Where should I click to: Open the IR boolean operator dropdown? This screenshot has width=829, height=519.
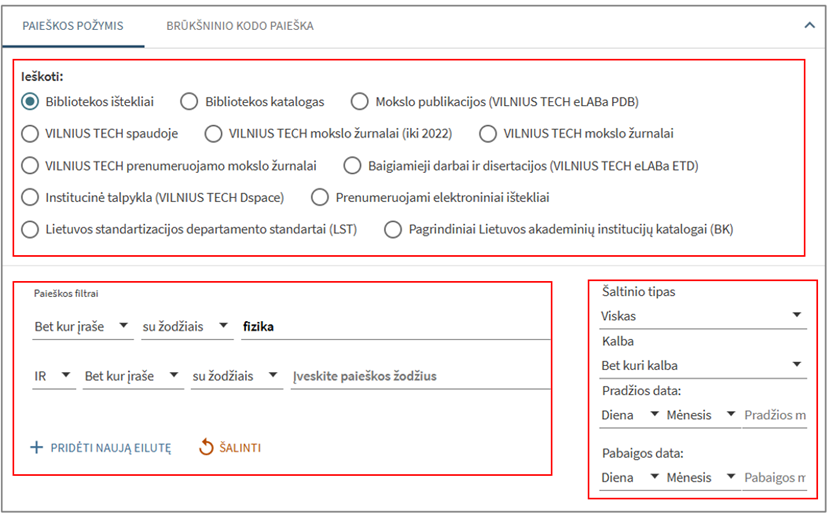tap(53, 376)
